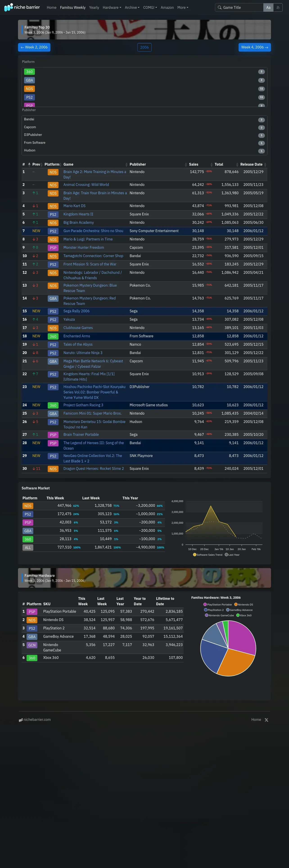The height and width of the screenshot is (868, 289).
Task: Click the GBA badge beside Famicom Mini 01
Action: coord(53,414)
